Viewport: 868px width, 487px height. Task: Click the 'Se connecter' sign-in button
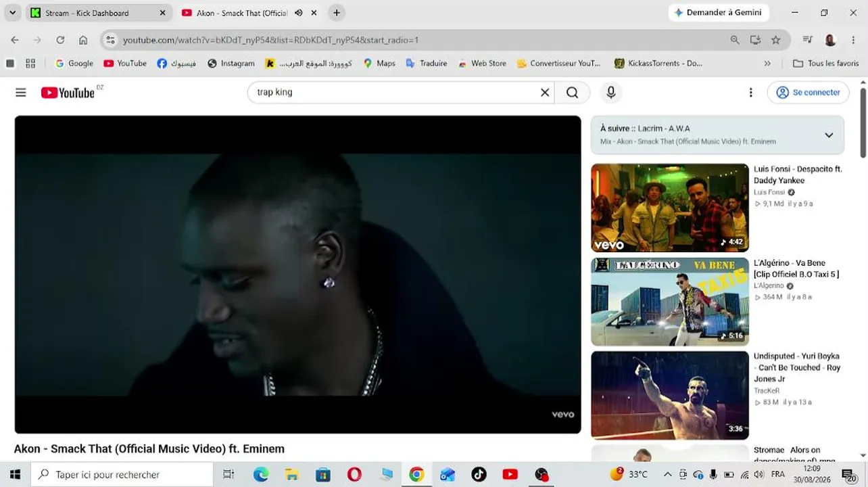click(x=808, y=93)
